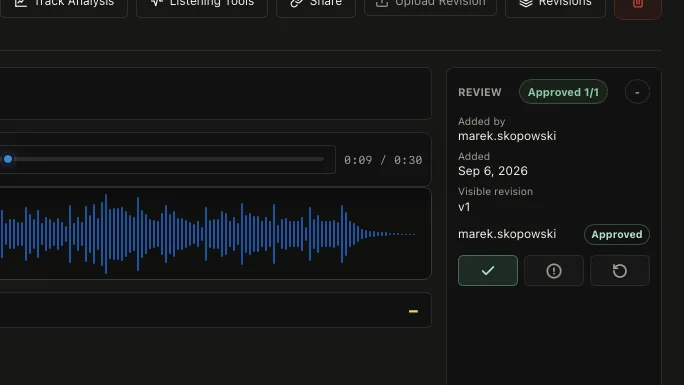This screenshot has width=684, height=385.
Task: Click the Added by marek.skopowski name
Action: click(507, 136)
